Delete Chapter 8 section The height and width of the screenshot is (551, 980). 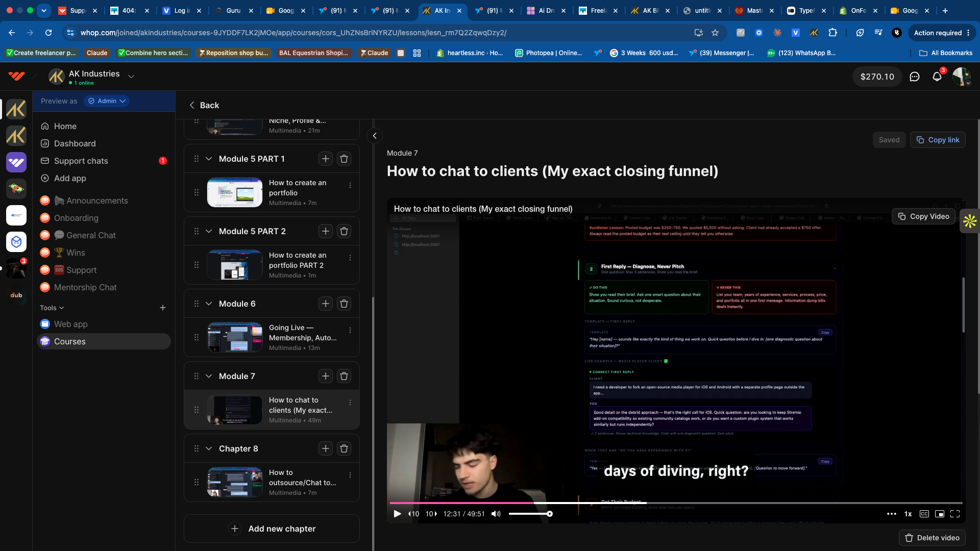pos(344,448)
